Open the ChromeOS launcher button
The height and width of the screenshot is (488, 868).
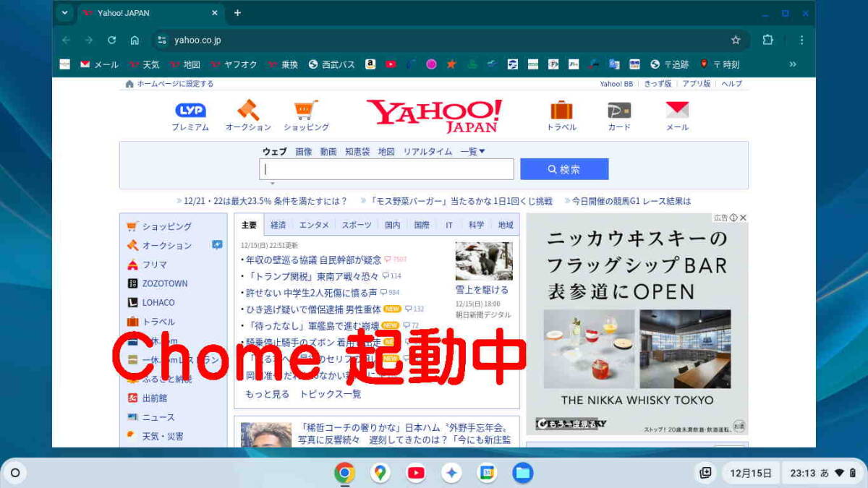point(14,474)
